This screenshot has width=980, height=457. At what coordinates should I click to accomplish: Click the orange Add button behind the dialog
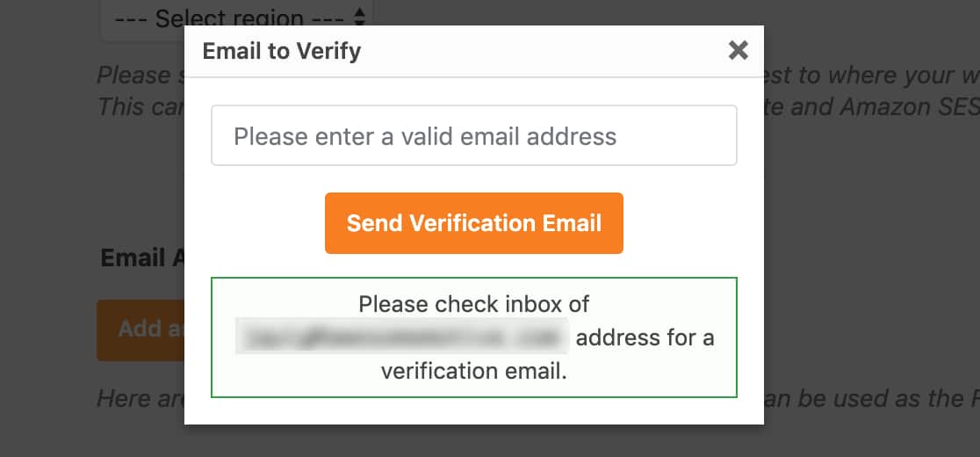(x=141, y=330)
